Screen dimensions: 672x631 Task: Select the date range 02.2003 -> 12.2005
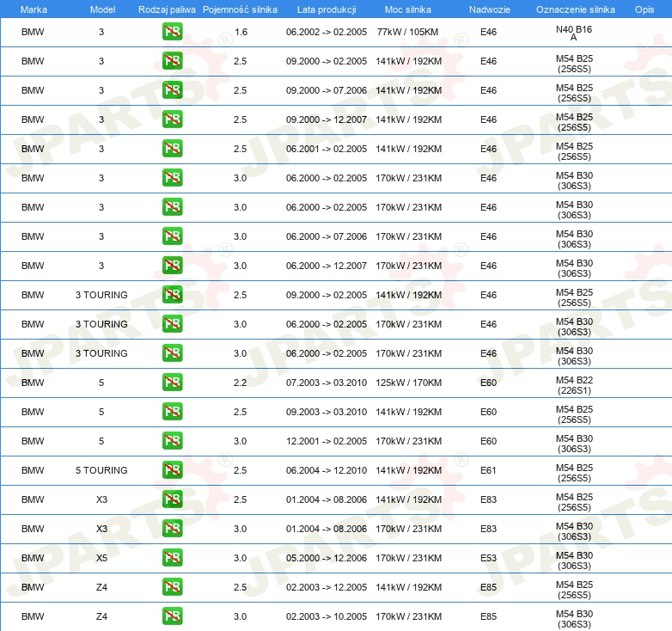(x=327, y=587)
